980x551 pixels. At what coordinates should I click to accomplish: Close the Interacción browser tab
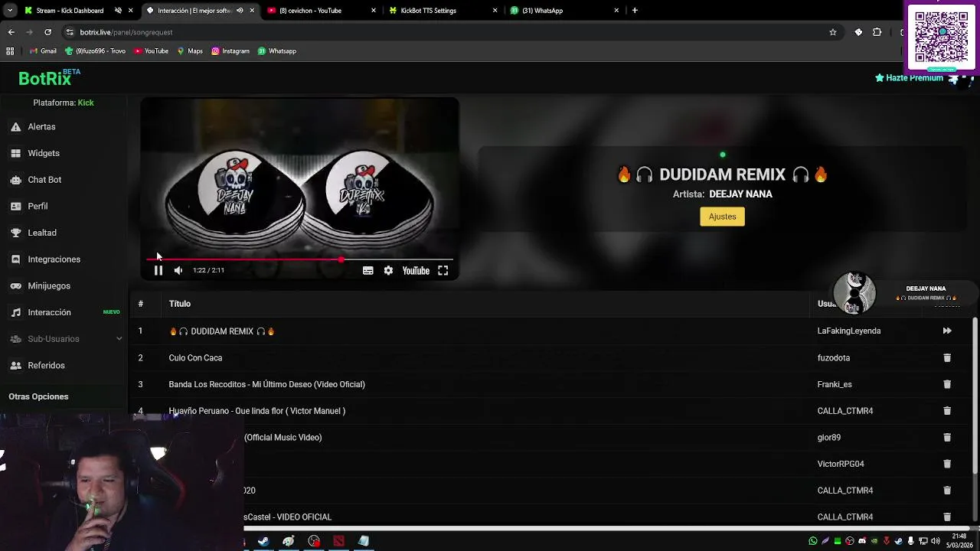click(252, 11)
